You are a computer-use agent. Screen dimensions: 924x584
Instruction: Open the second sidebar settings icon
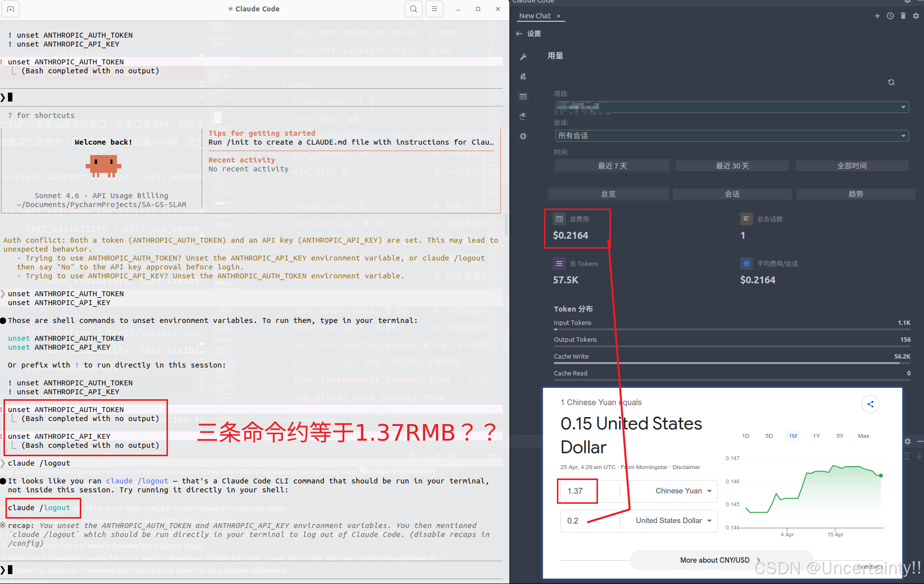point(523,77)
